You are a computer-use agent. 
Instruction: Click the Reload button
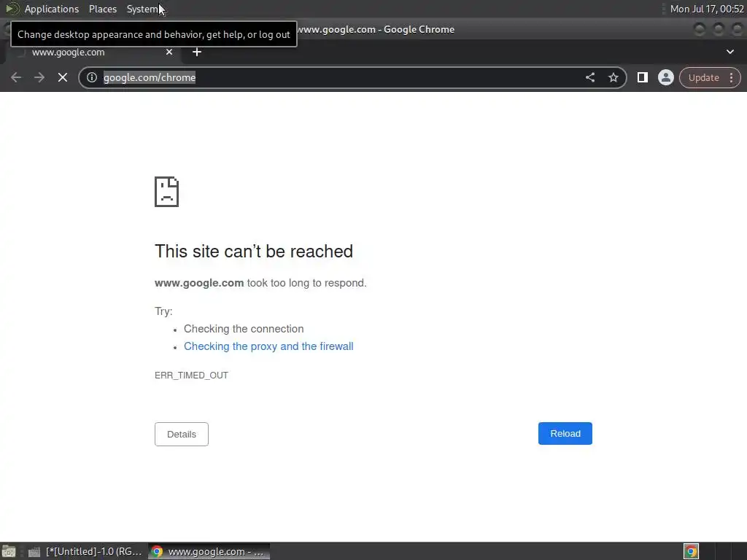tap(565, 433)
